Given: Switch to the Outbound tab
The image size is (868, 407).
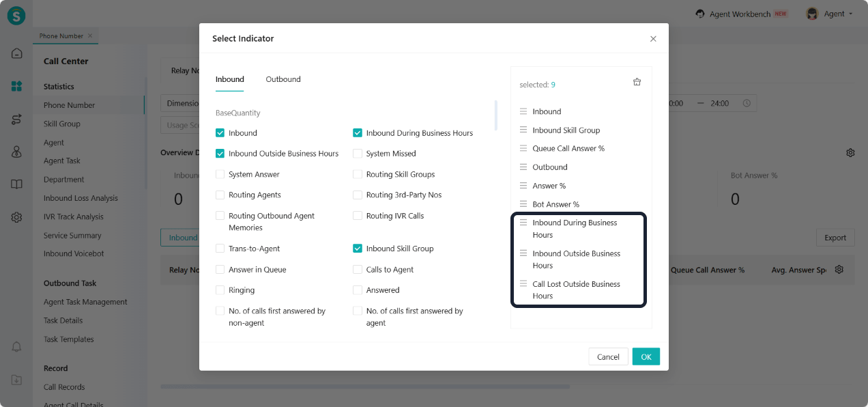Looking at the screenshot, I should click(x=283, y=79).
